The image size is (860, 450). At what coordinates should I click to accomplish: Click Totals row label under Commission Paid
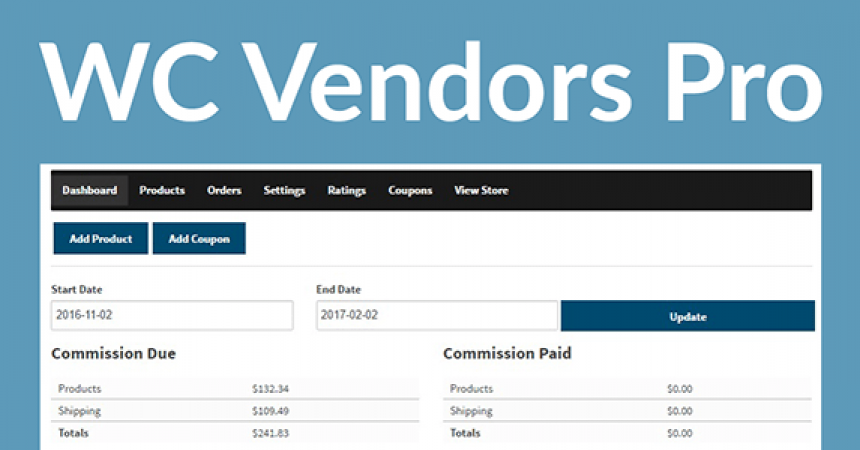click(x=465, y=433)
